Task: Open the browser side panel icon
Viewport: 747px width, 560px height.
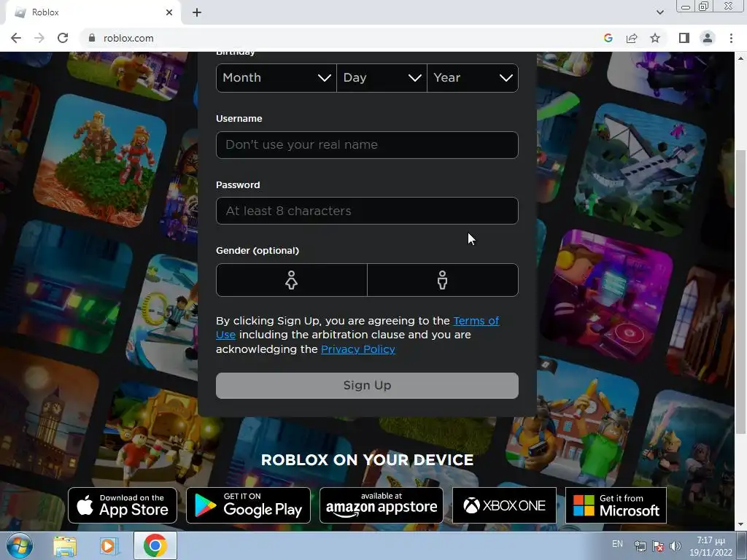Action: tap(684, 38)
